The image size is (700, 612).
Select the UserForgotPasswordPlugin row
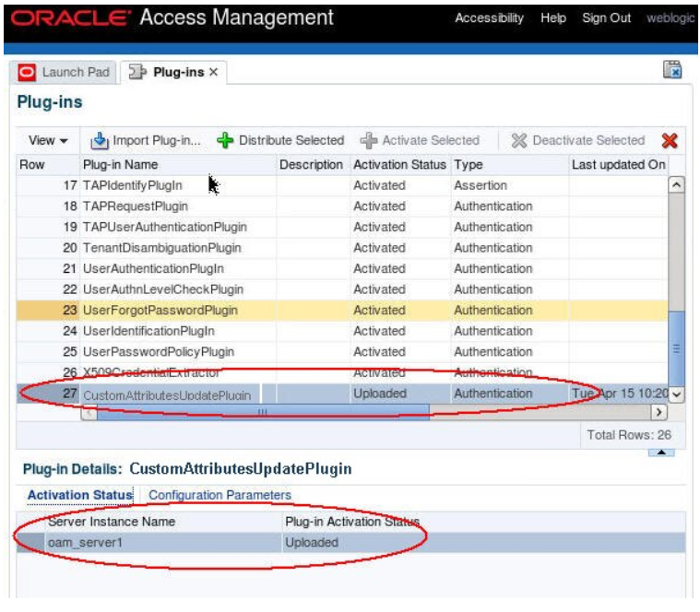(342, 310)
